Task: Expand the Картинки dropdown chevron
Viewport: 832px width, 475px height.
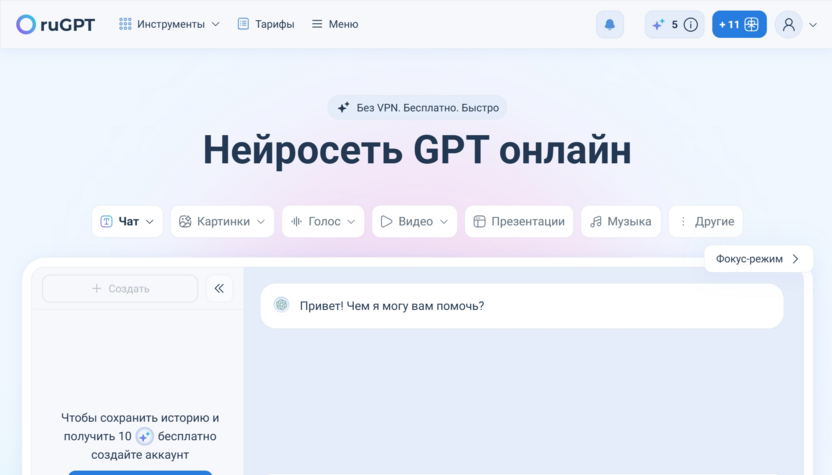Action: [x=261, y=222]
